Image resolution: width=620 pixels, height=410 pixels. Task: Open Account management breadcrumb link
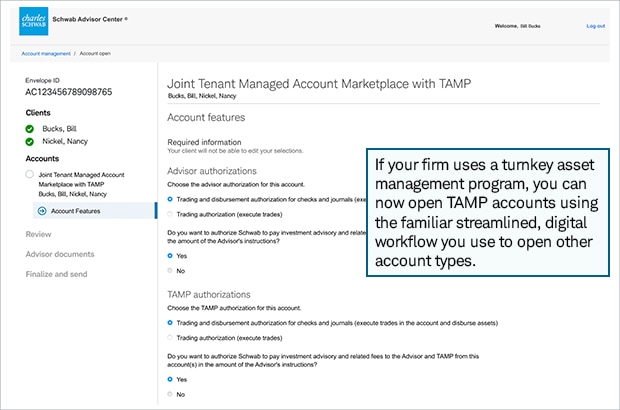pos(46,53)
